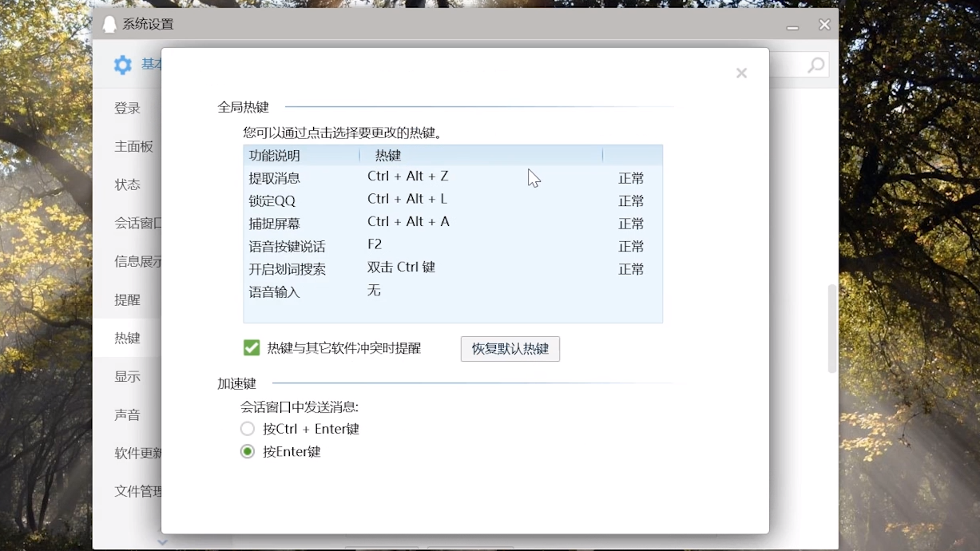This screenshot has width=980, height=551.
Task: Click the hotkey Ctrl + Alt + A for 捕捉屏幕
Action: pos(408,221)
